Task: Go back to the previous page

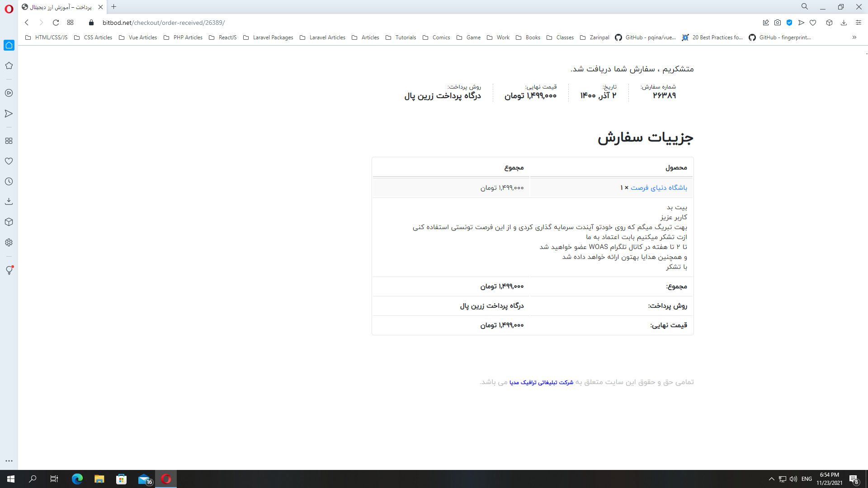Action: (x=27, y=23)
